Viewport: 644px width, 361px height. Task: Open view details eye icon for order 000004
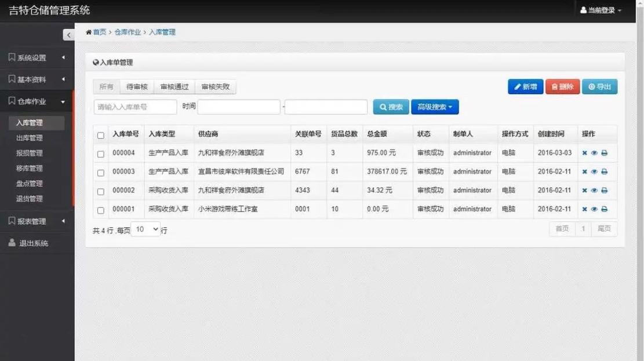pos(594,153)
